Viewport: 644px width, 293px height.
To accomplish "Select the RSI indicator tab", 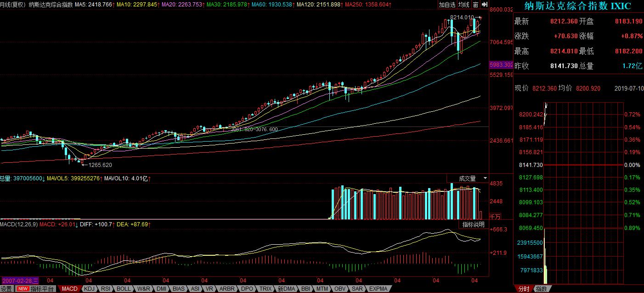I will coord(106,289).
